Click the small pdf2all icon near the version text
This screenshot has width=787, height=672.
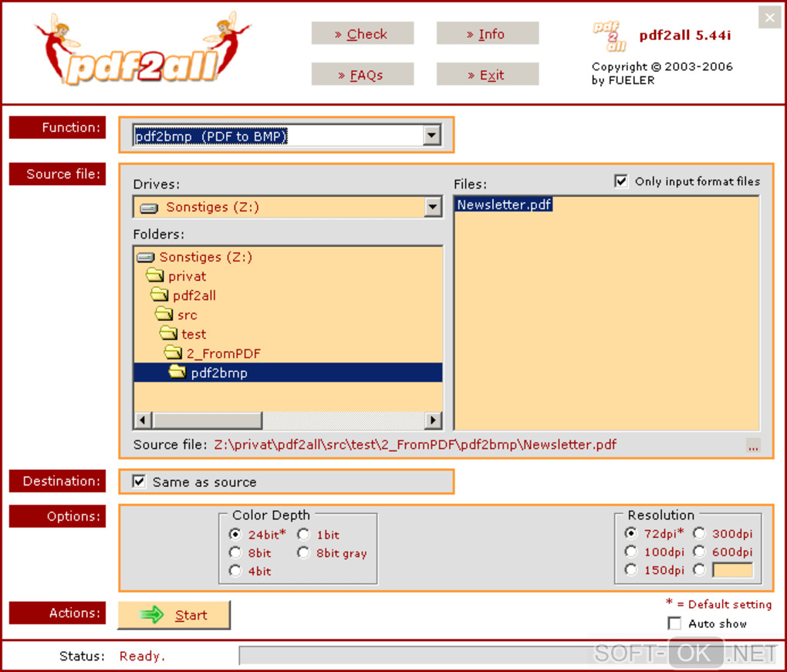coord(610,36)
